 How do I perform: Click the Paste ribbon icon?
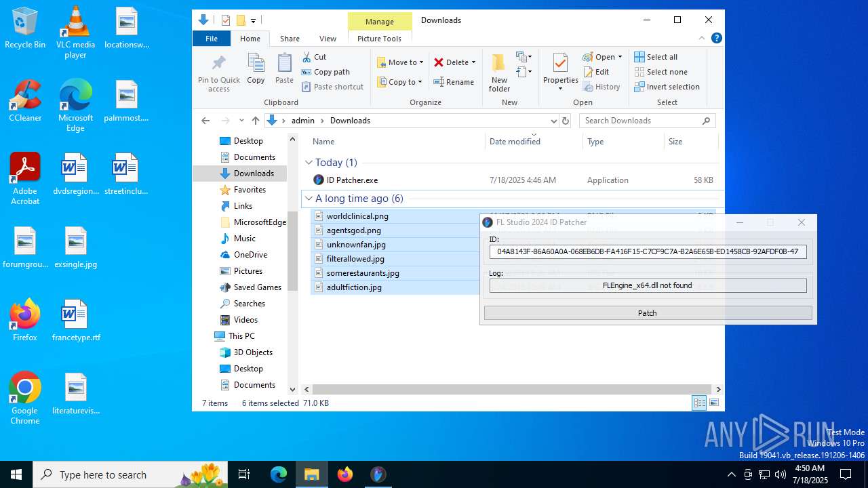pos(284,68)
